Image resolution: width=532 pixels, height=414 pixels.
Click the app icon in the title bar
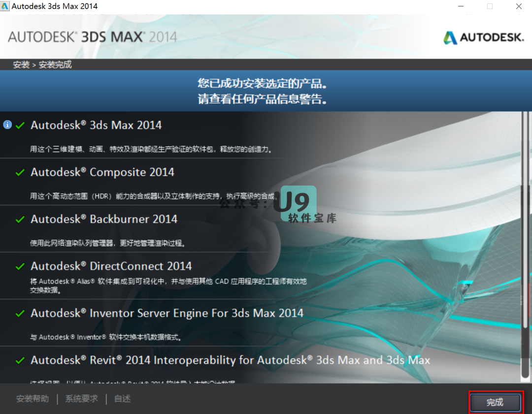[5, 6]
